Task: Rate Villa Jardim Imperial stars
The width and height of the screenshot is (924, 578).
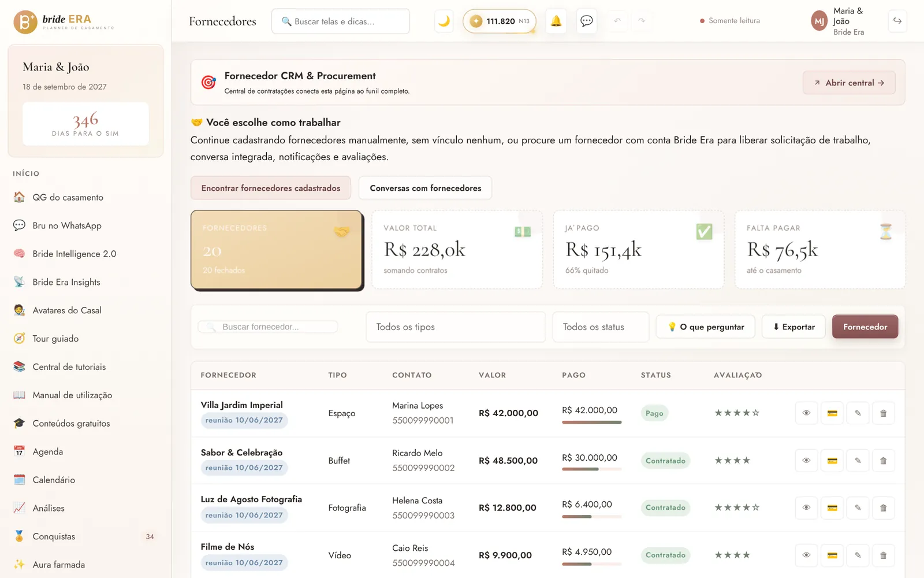Action: (737, 413)
